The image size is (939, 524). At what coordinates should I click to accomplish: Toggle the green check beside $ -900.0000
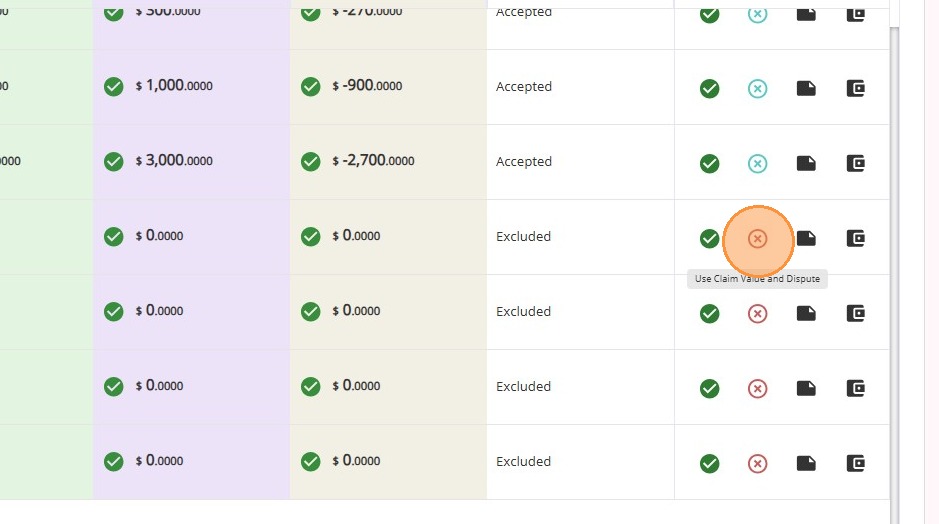coord(311,86)
